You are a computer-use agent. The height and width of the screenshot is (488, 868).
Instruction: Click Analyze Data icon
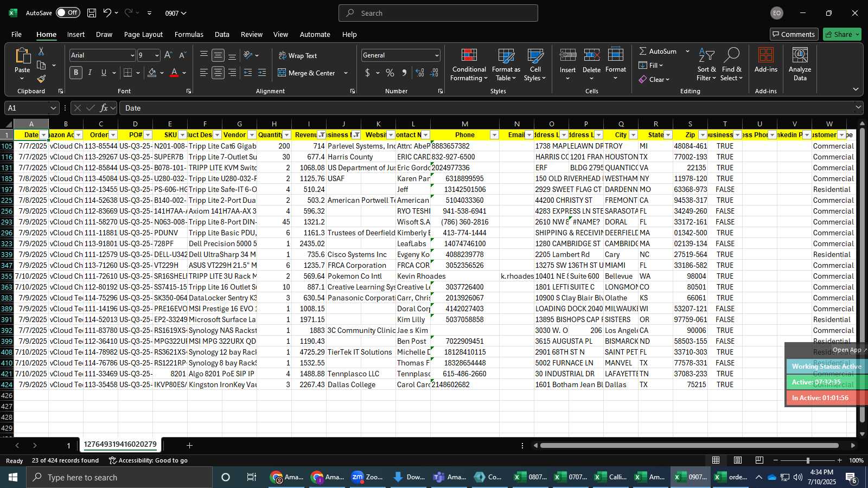800,64
